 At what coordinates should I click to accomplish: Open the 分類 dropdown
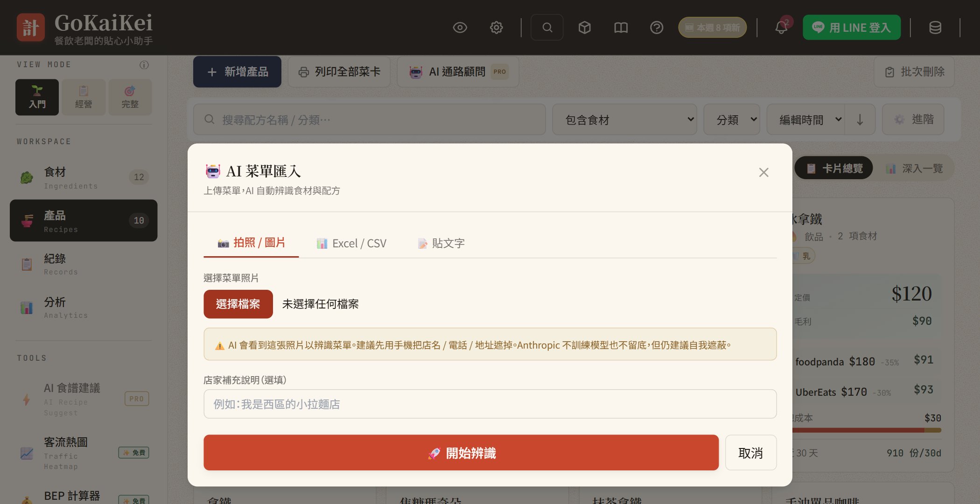pyautogui.click(x=732, y=119)
